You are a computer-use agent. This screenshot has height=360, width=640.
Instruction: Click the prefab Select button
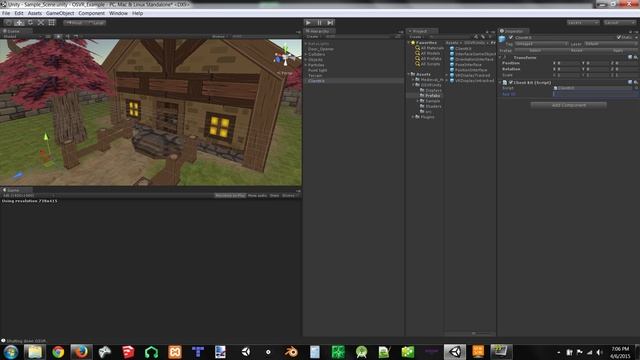click(x=534, y=51)
